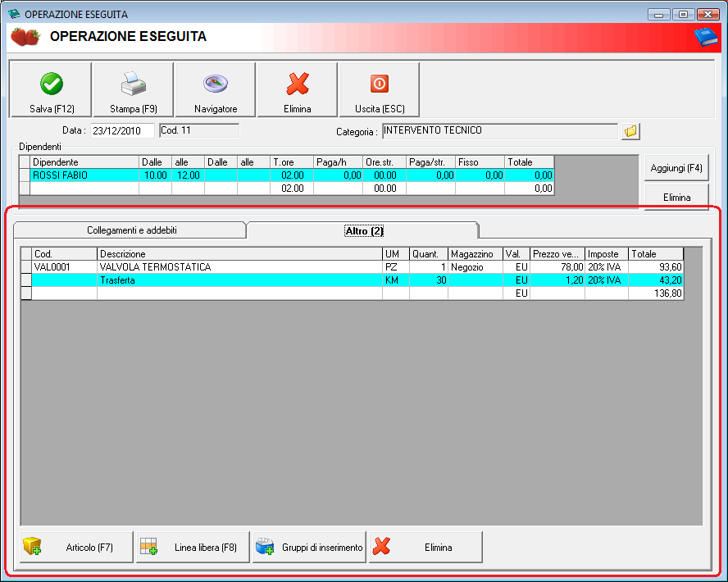Viewport: 728px width, 582px height.
Task: Open the Navigatore compass icon
Action: click(216, 84)
